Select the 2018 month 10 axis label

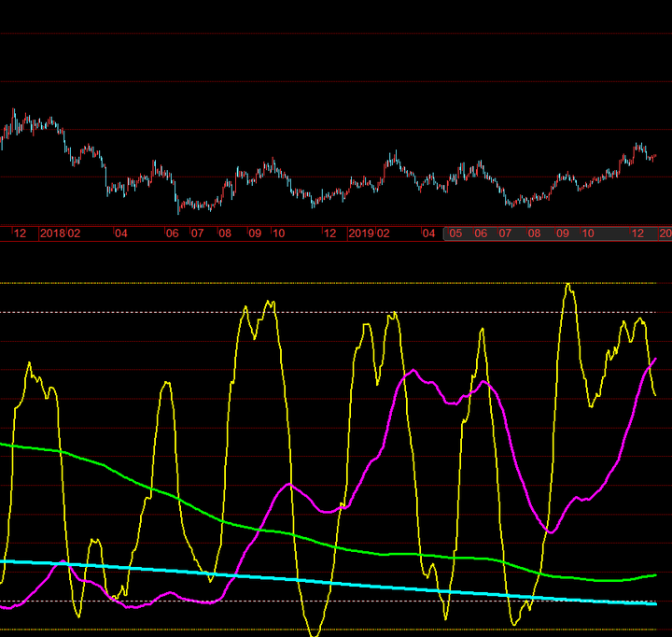(x=278, y=234)
